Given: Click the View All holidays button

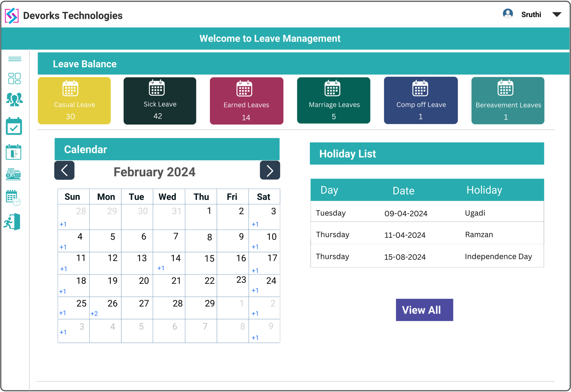Looking at the screenshot, I should click(424, 310).
